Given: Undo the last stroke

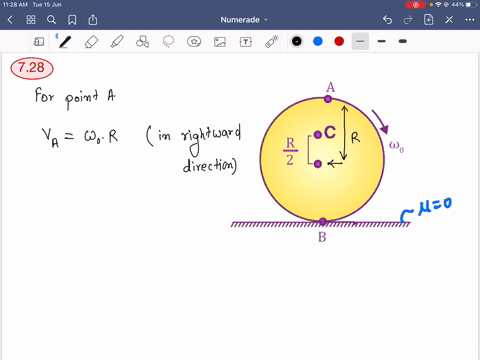Looking at the screenshot, I should coord(387,20).
